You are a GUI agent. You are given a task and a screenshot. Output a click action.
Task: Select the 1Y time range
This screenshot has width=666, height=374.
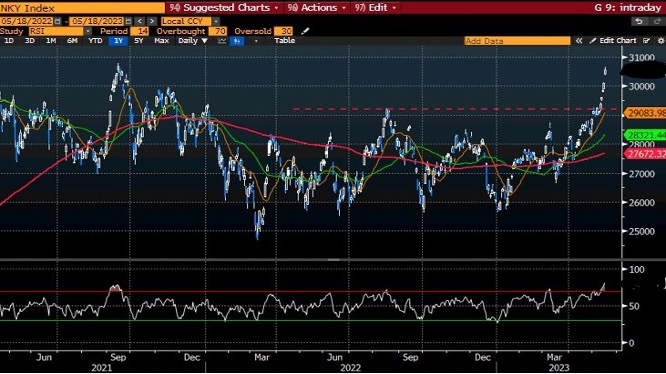click(x=118, y=41)
